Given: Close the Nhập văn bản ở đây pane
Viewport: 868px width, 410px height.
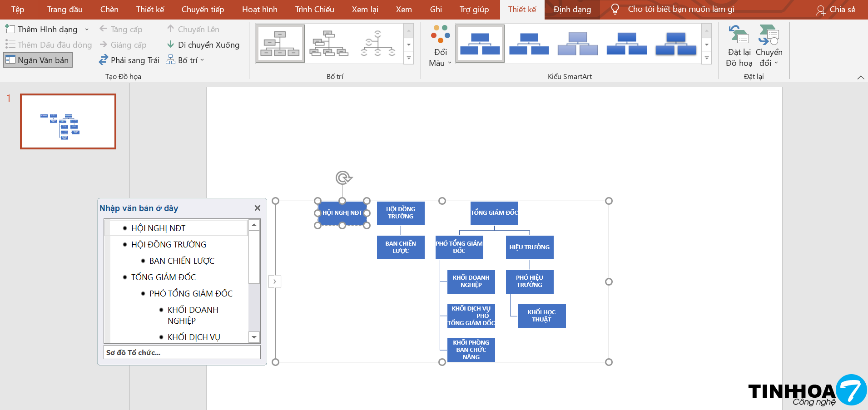Looking at the screenshot, I should 258,208.
